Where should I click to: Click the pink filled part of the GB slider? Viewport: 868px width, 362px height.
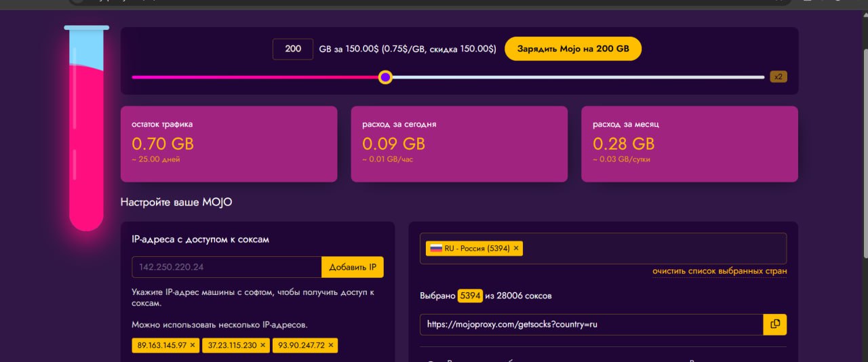pos(255,77)
